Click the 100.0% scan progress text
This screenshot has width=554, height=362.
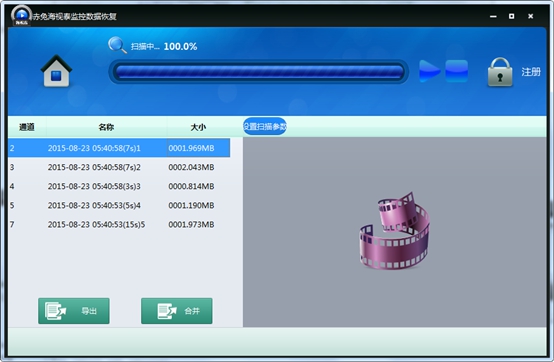[180, 46]
